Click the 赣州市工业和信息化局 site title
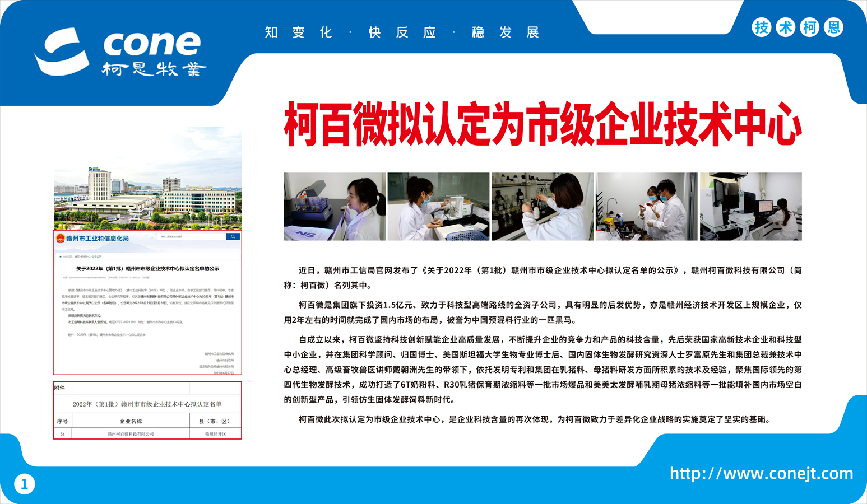Image resolution: width=867 pixels, height=504 pixels. pos(98,239)
